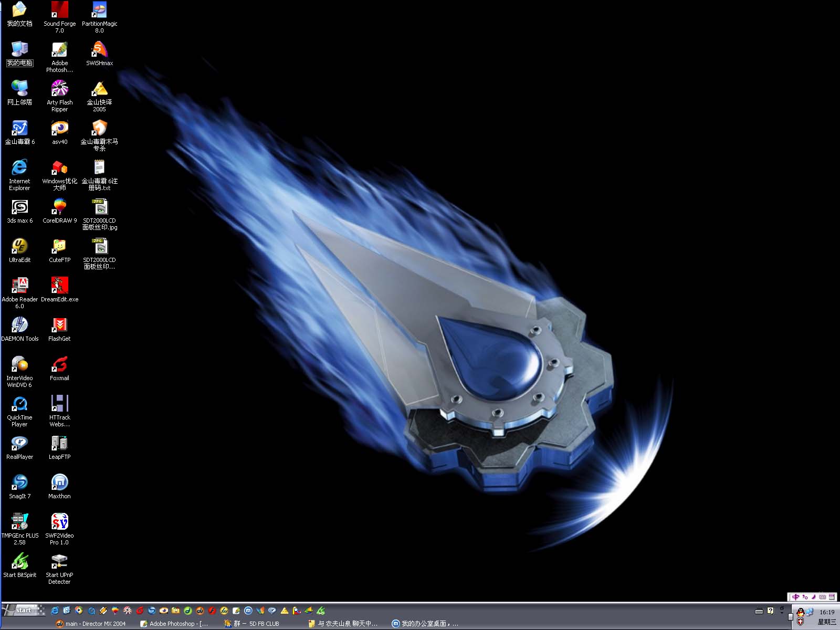Click the red shield antivirus tray icon
The width and height of the screenshot is (840, 630).
tap(801, 622)
